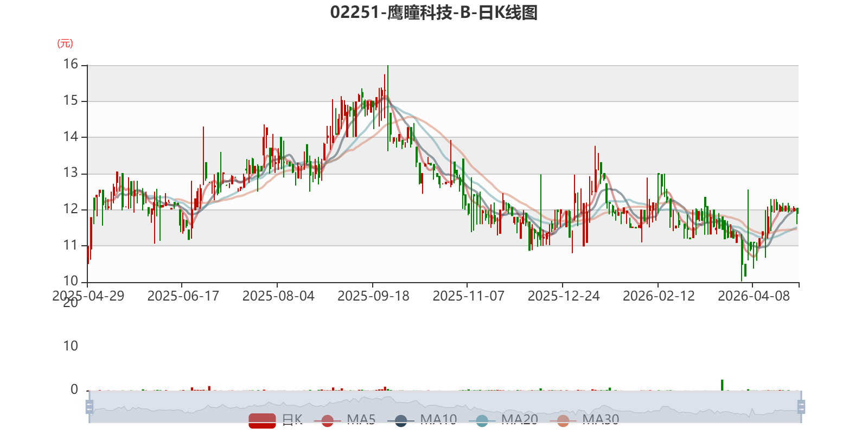Click the 2025-08-04 x-axis label

[x=278, y=296]
